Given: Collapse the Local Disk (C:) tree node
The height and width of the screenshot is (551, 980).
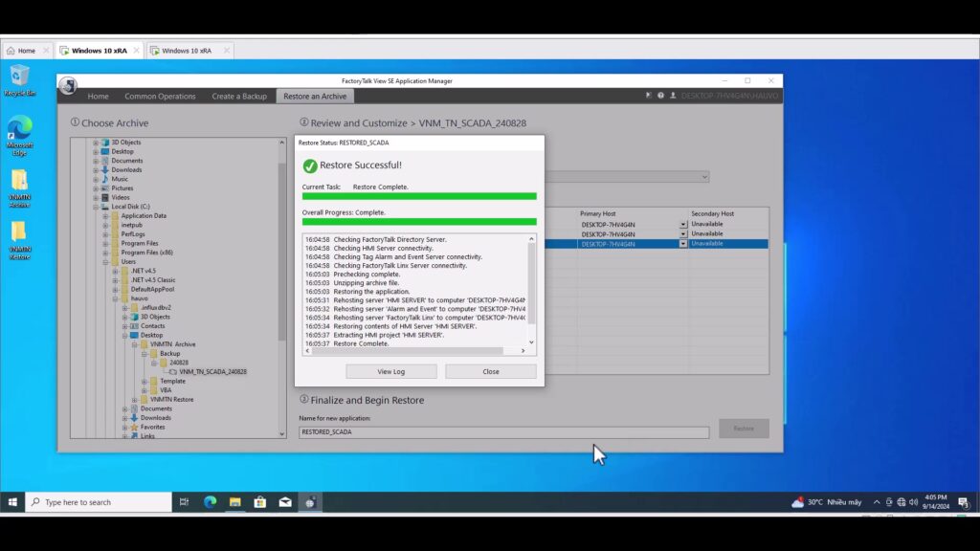Looking at the screenshot, I should pos(96,207).
